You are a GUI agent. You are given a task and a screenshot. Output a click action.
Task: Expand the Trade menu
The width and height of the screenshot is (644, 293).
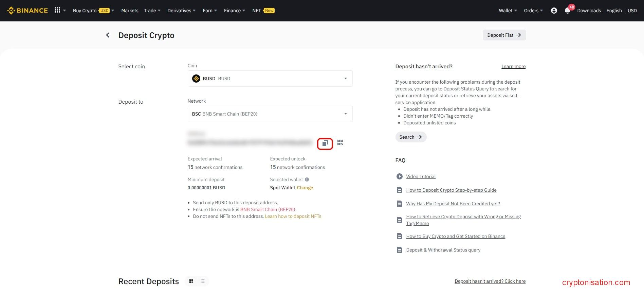tap(152, 11)
